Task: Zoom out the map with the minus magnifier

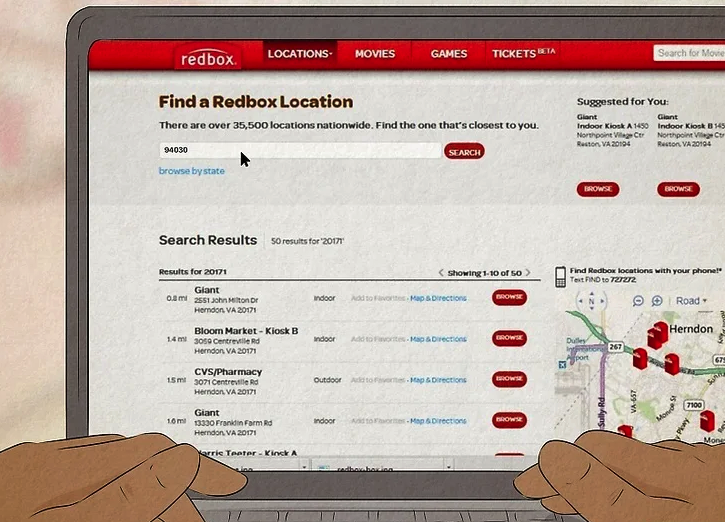Action: [638, 301]
